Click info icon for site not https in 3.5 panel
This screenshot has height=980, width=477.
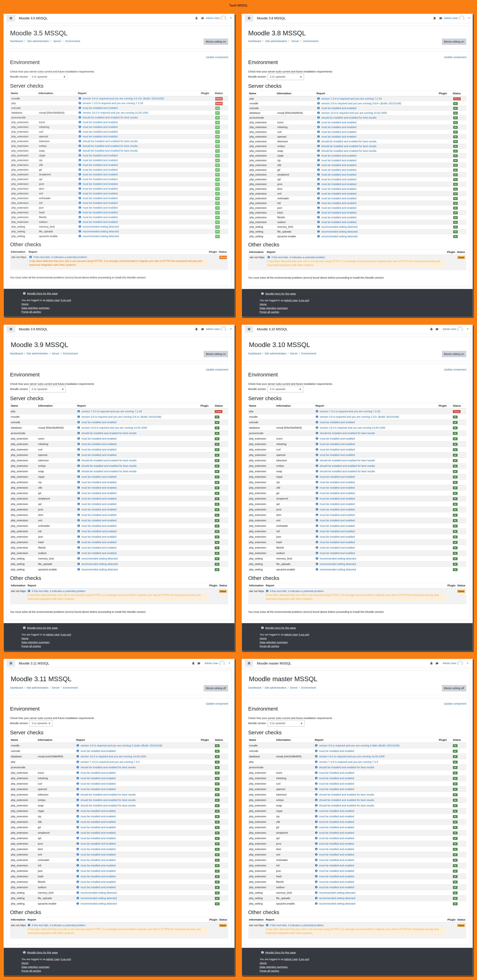point(30,257)
